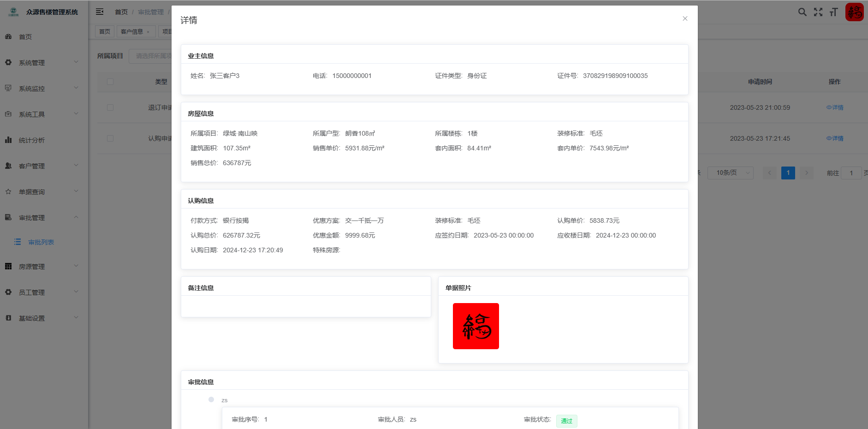Expand the 系统工具 menu chevron
The height and width of the screenshot is (429, 868).
pyautogui.click(x=76, y=113)
